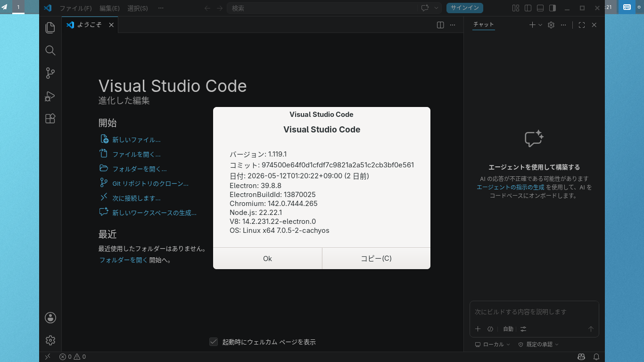Open problems indicator showing 0 errors
The width and height of the screenshot is (644, 362).
73,357
